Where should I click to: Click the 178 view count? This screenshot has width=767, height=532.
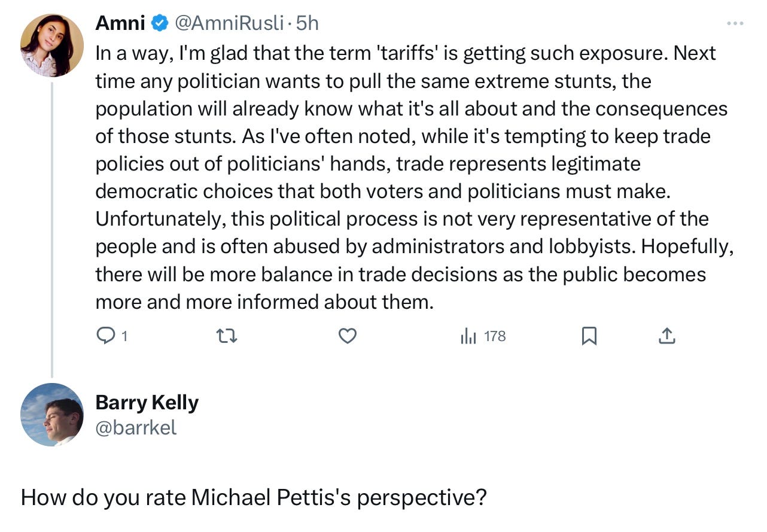tap(495, 337)
